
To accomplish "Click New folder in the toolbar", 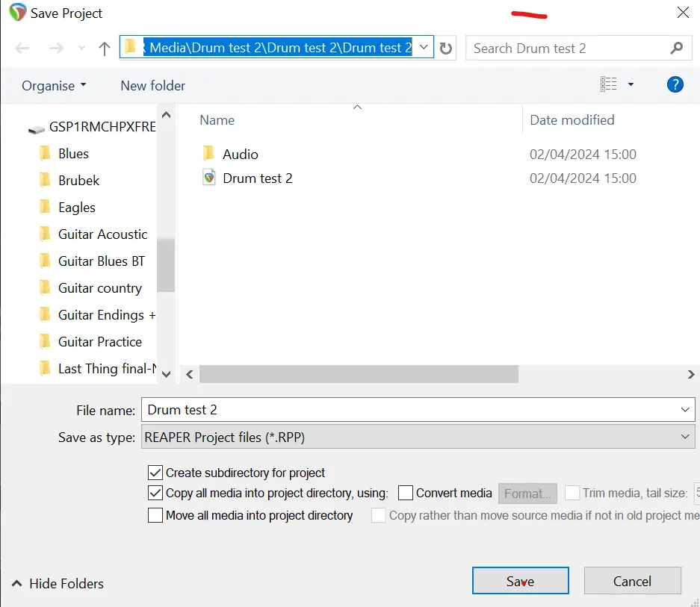I will click(x=152, y=86).
